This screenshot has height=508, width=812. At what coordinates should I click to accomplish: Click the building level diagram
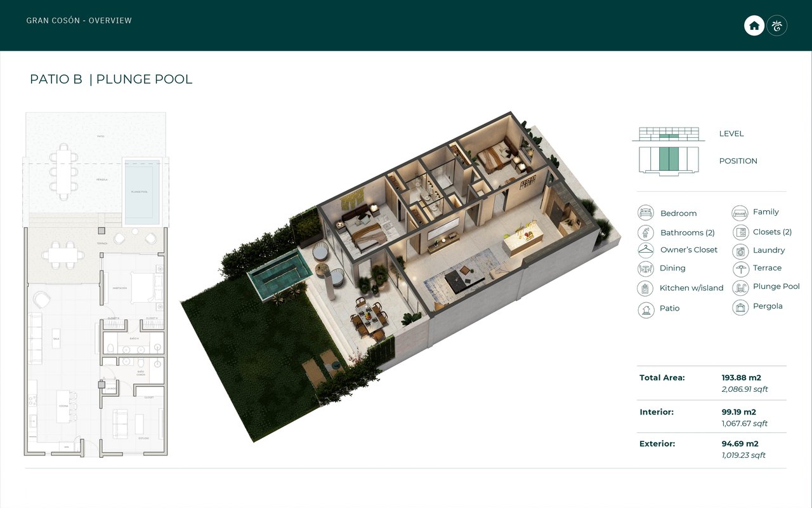(x=668, y=134)
